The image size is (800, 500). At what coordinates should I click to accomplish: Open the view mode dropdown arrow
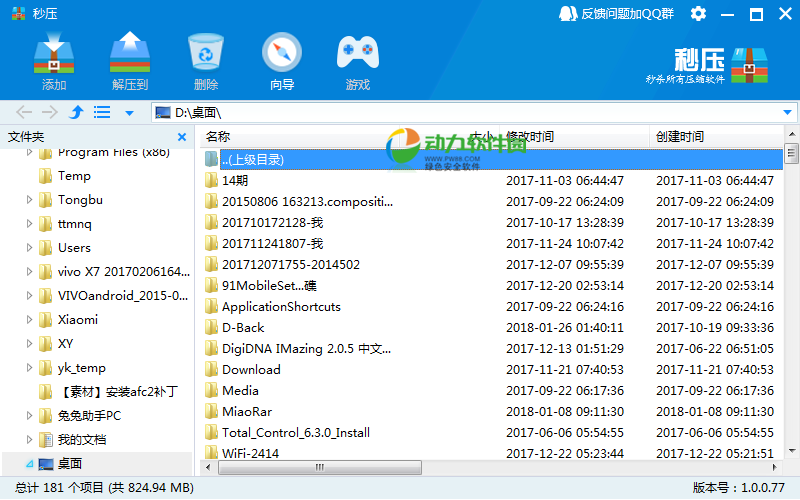tap(129, 113)
